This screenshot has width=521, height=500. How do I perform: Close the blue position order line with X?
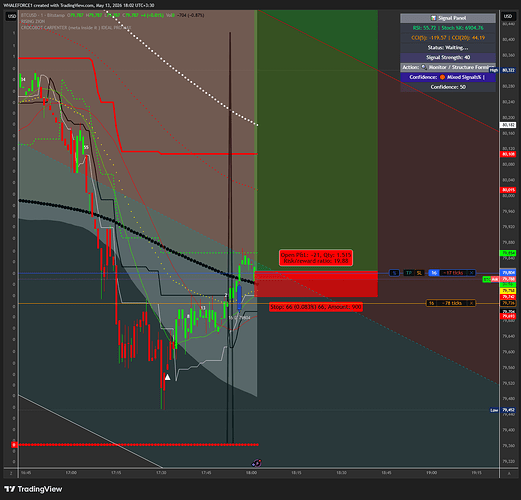[x=471, y=273]
